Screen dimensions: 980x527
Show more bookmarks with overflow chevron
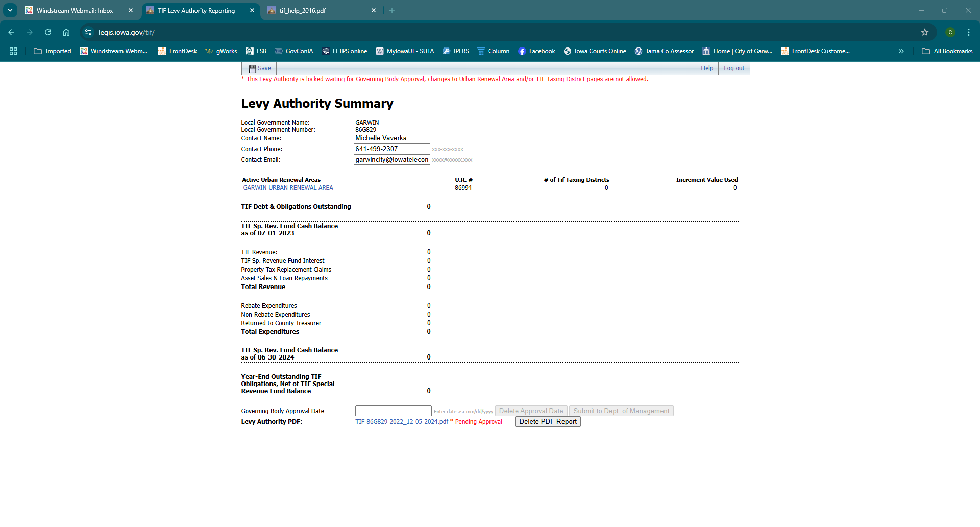(x=901, y=51)
